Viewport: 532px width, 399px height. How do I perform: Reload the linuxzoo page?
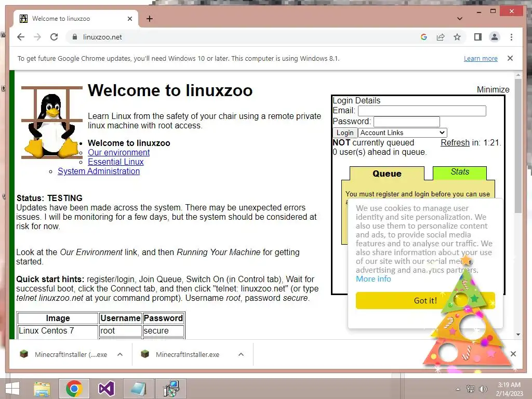(x=54, y=37)
